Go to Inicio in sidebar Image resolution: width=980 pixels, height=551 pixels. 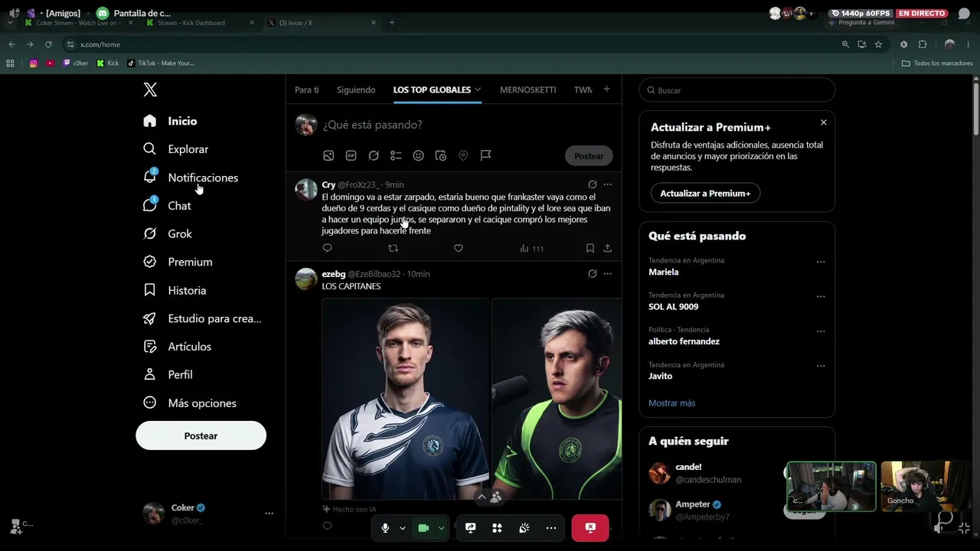click(x=170, y=121)
